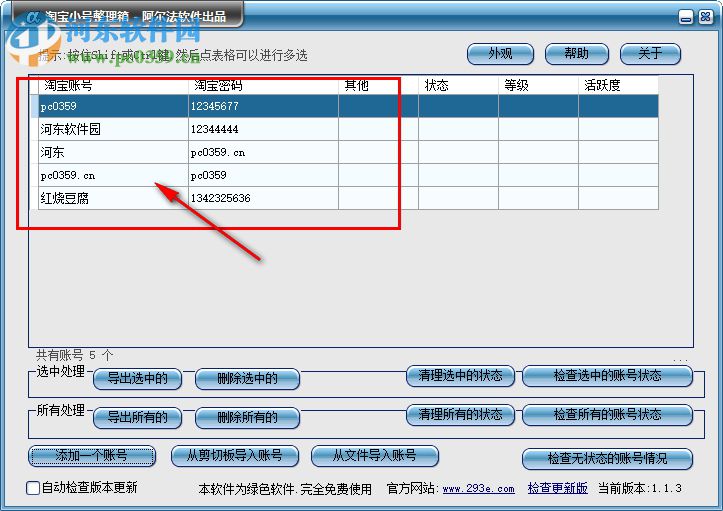723x511 pixels.
Task: Delete all accounts with 删除所有的
Action: (248, 417)
